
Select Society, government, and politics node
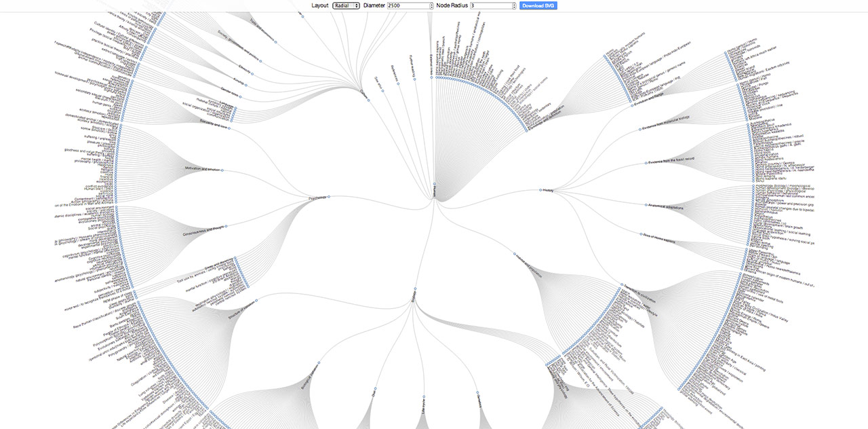tap(260, 61)
